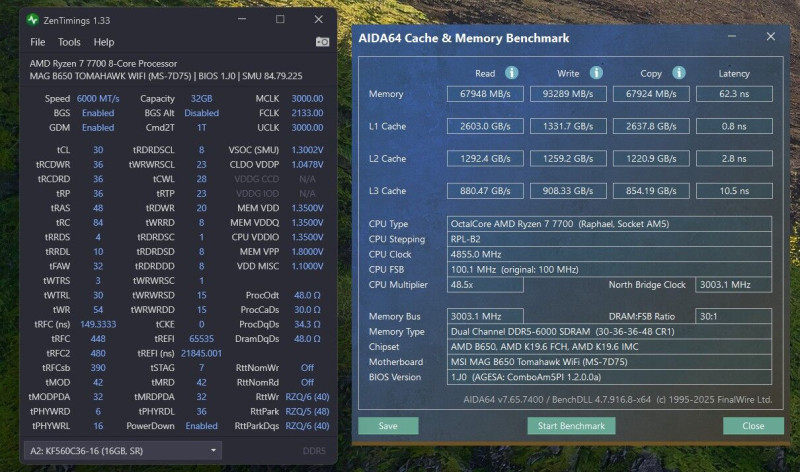The height and width of the screenshot is (472, 800).
Task: Click the Close button in AIDA64
Action: [753, 426]
